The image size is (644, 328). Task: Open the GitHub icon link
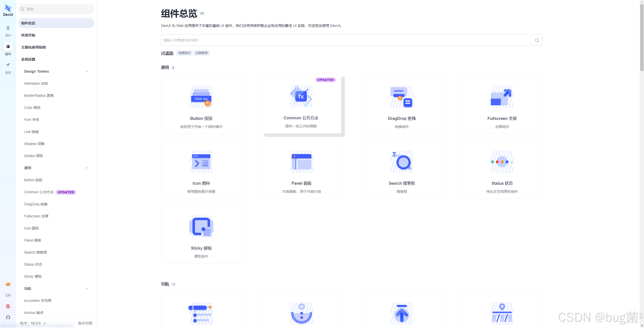[8, 317]
